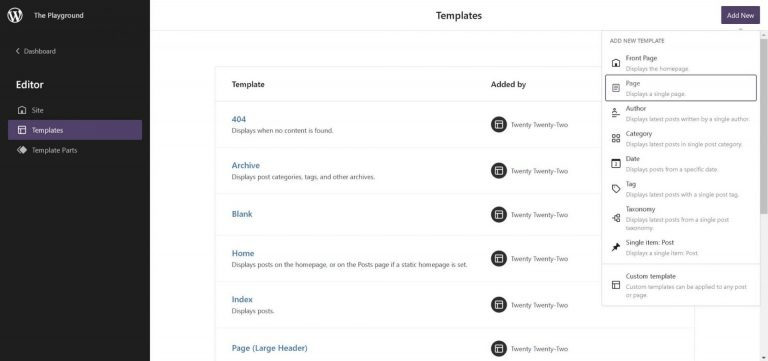Click the Tag template icon

point(616,189)
